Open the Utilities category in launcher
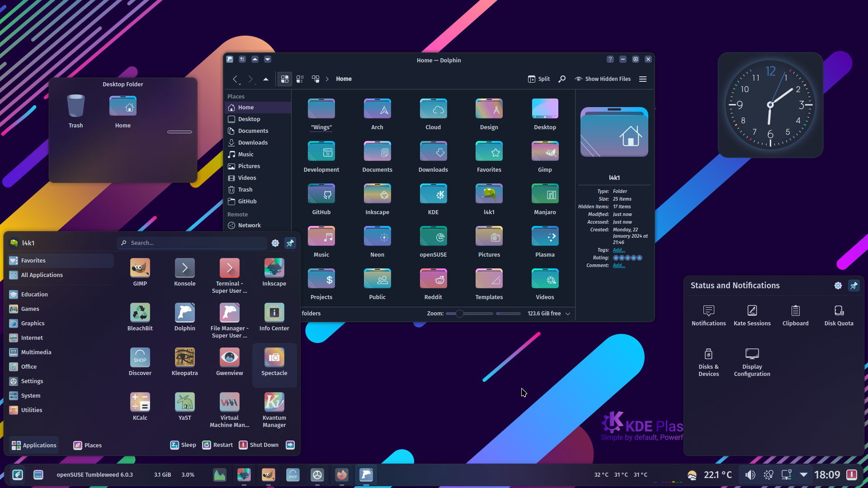Viewport: 868px width, 488px height. [x=61, y=410]
